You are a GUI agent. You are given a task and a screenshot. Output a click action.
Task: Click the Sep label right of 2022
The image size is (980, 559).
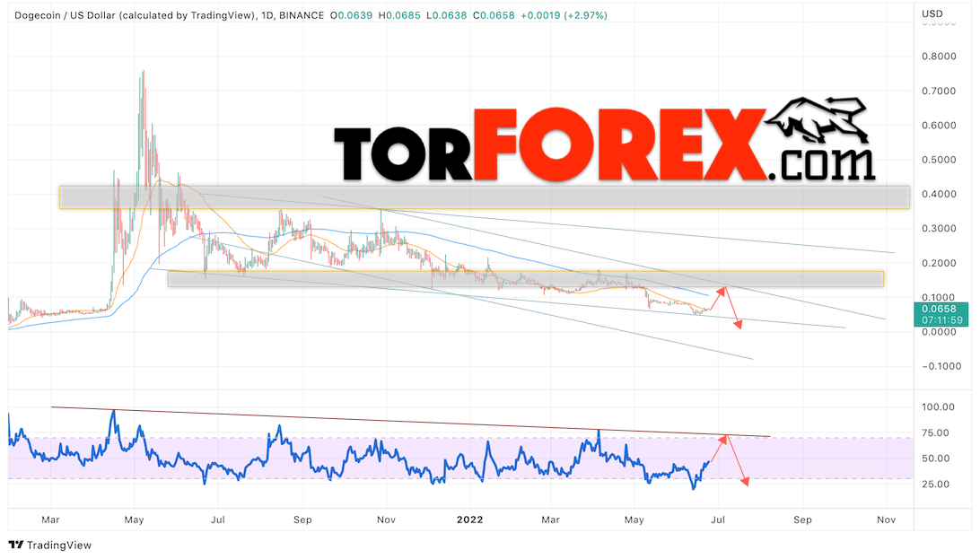(x=802, y=520)
